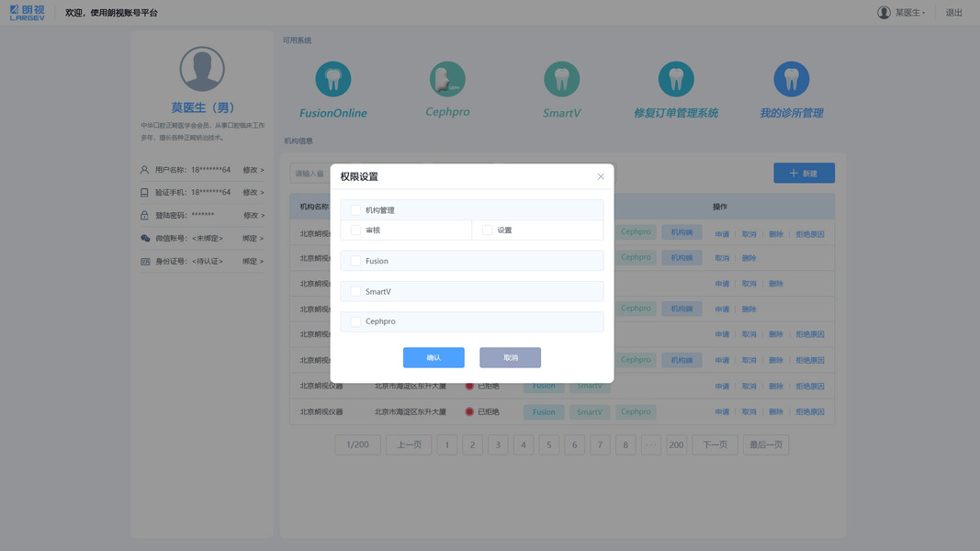This screenshot has width=980, height=551.
Task: Select page 5 in pagination
Action: [549, 444]
